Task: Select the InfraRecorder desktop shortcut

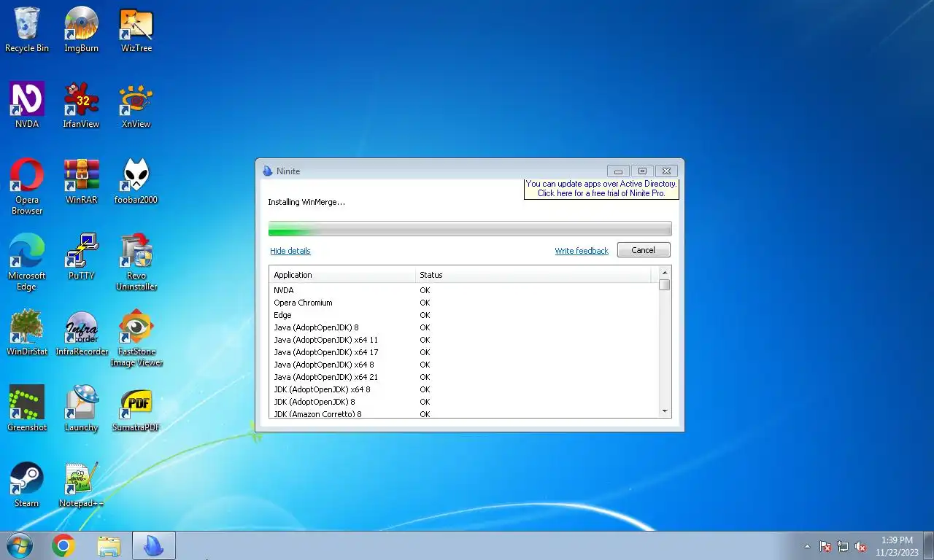Action: point(81,332)
